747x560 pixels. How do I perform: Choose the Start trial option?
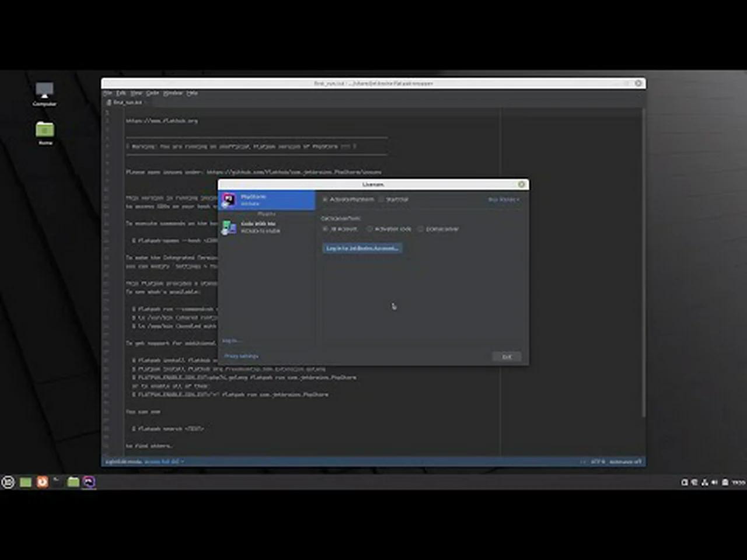pos(381,199)
